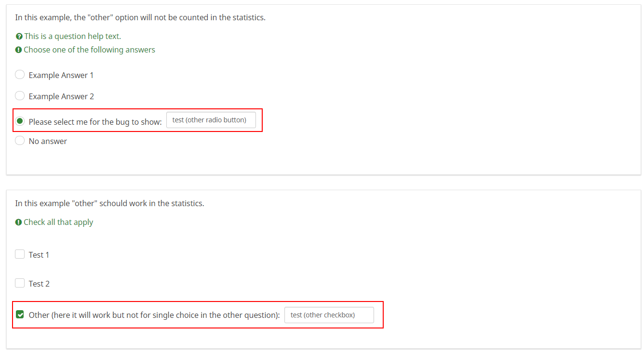The image size is (644, 354).
Task: Select the 'Example Answer 2' radio button
Action: [x=20, y=96]
